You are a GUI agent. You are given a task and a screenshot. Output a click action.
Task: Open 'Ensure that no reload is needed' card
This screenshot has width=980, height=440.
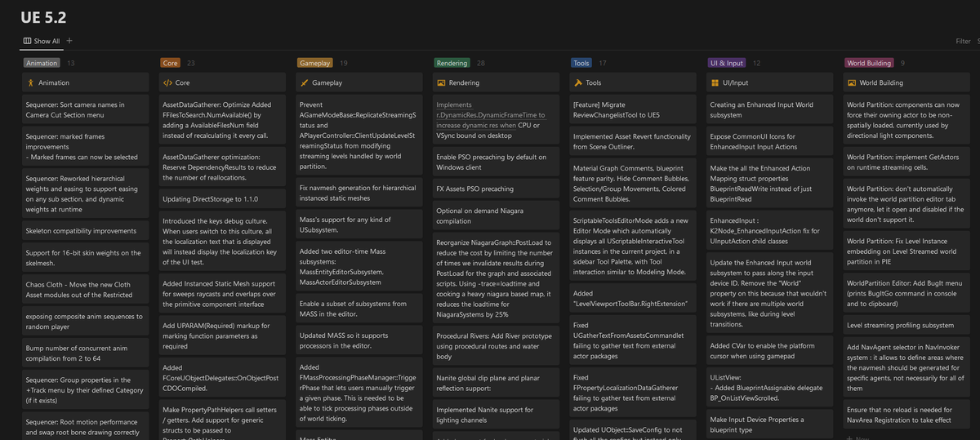click(x=906, y=414)
